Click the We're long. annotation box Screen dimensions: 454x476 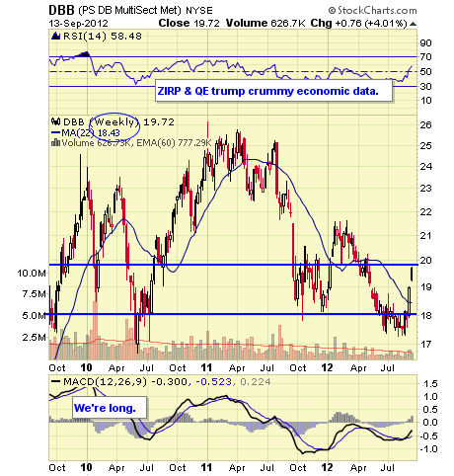pos(110,408)
